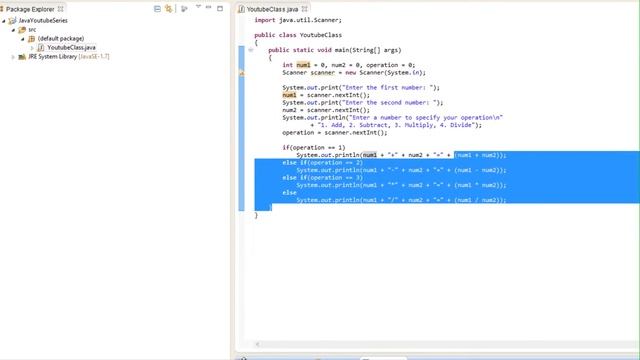Click the focus on active task icon
The width and height of the screenshot is (640, 360).
click(x=184, y=9)
